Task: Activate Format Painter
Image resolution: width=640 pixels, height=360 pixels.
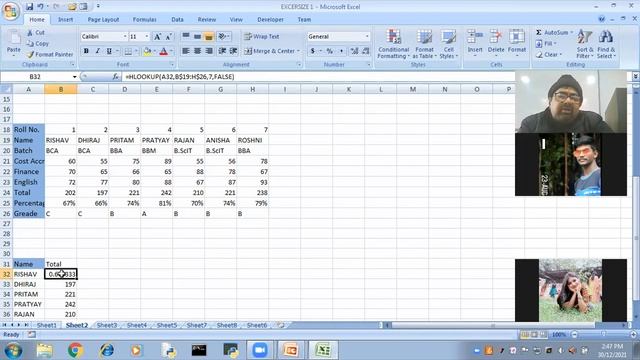Action: pos(50,54)
